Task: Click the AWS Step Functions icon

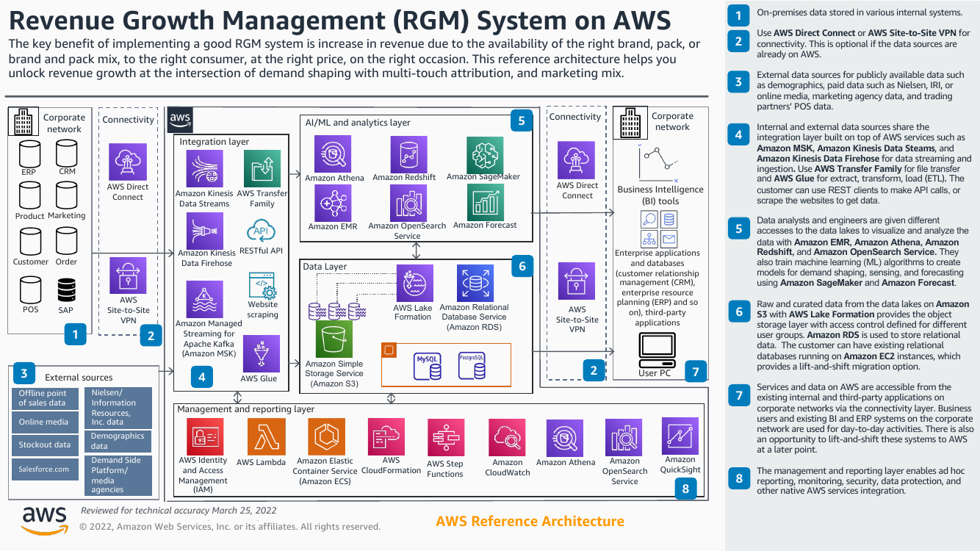Action: pyautogui.click(x=446, y=437)
